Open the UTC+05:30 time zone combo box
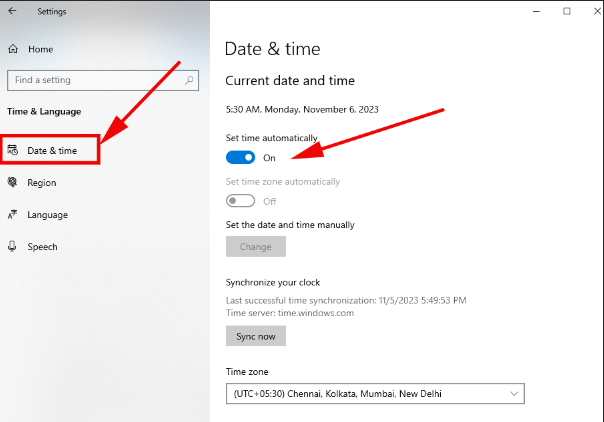This screenshot has width=604, height=422. coord(375,394)
